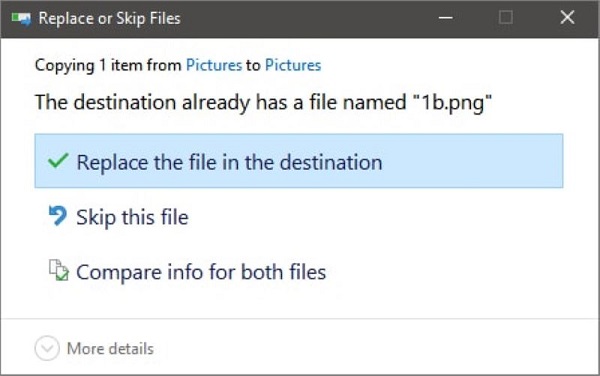600x376 pixels.
Task: Open Compare info for both files
Action: point(201,272)
